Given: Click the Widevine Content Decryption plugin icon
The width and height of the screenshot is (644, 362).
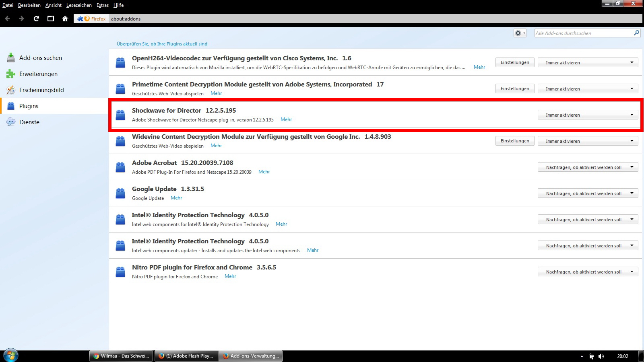Looking at the screenshot, I should (x=120, y=141).
